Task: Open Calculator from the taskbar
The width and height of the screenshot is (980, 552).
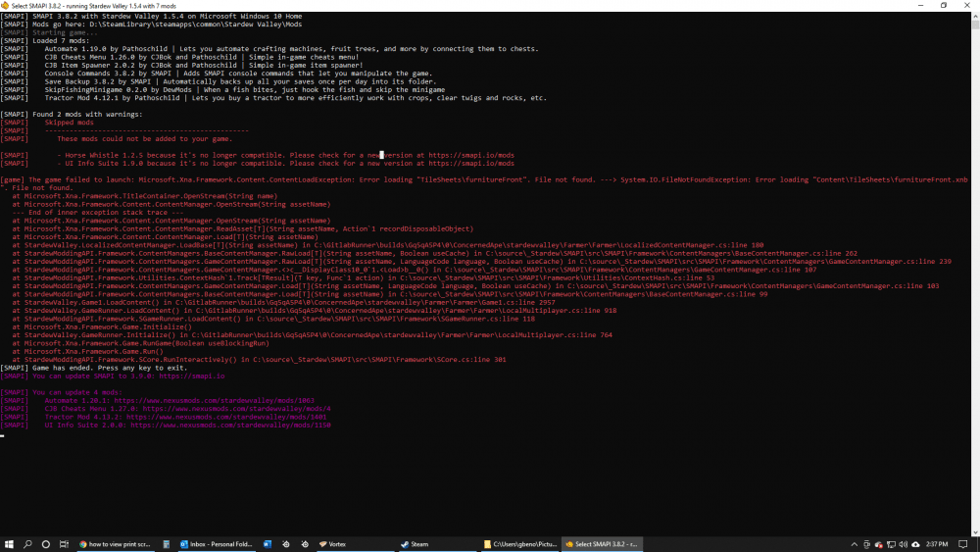Action: click(167, 544)
